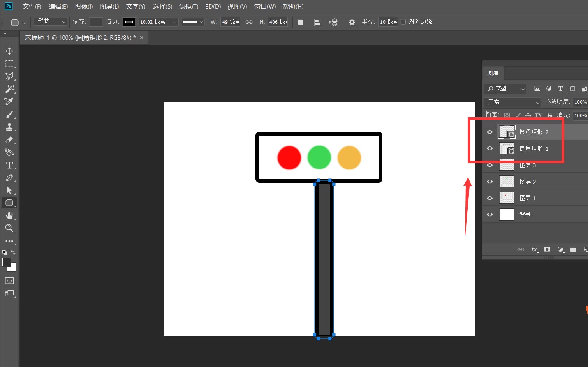Reset default foreground and background colors

pyautogui.click(x=5, y=252)
